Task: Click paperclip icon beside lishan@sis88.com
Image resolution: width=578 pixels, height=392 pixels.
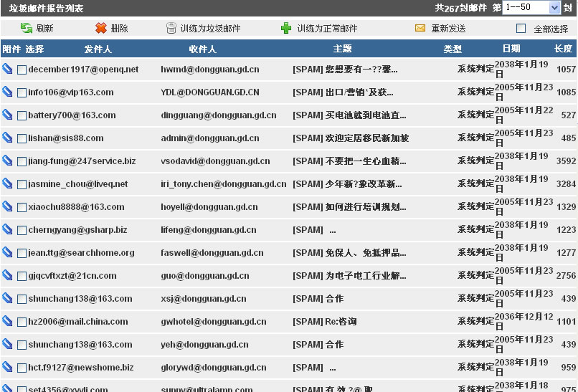Action: point(7,138)
